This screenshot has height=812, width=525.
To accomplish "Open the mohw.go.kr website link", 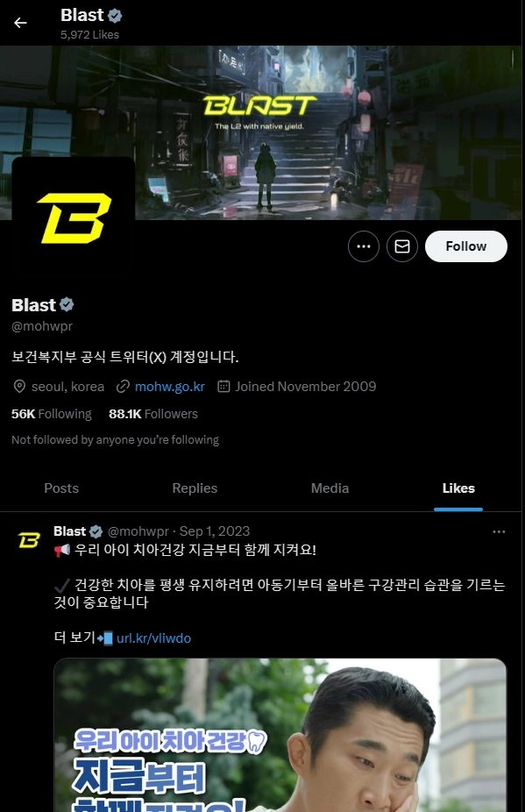I will [x=170, y=387].
